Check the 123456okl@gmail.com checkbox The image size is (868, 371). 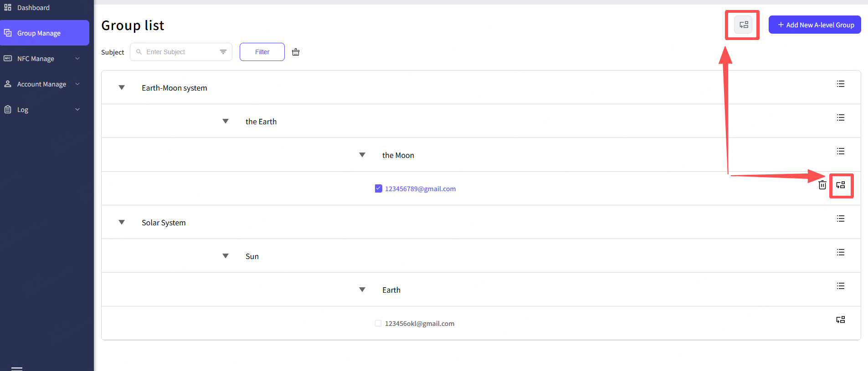coord(378,323)
